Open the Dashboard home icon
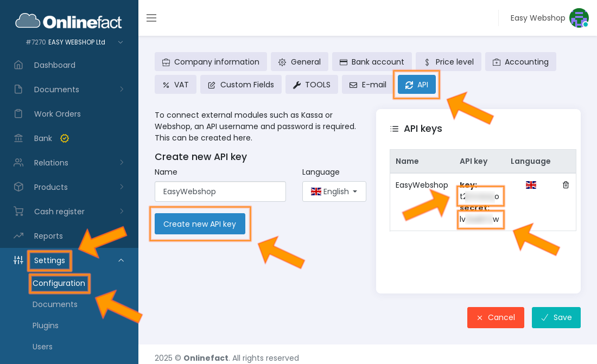Image resolution: width=597 pixels, height=364 pixels. (18, 65)
